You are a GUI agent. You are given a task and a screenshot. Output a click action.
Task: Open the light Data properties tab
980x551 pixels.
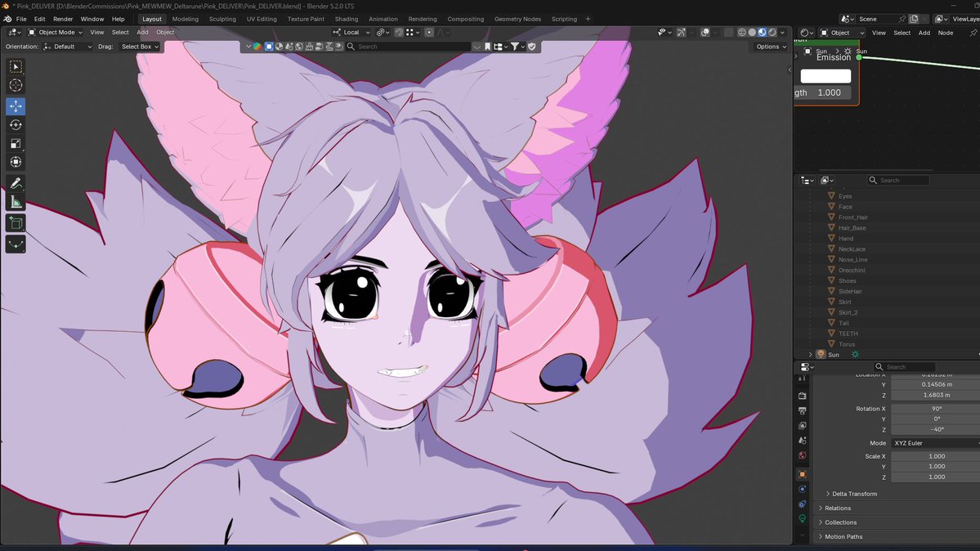click(803, 519)
